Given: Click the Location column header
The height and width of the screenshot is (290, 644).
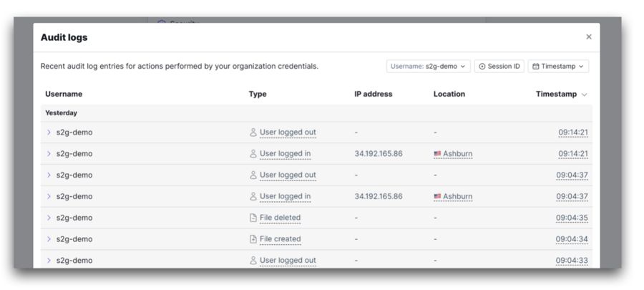Looking at the screenshot, I should tap(449, 94).
